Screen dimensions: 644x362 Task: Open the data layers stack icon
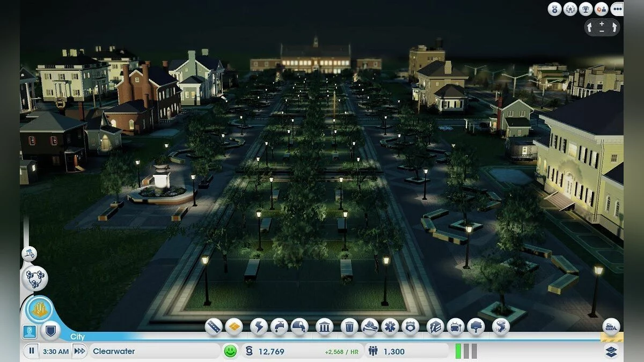(611, 351)
